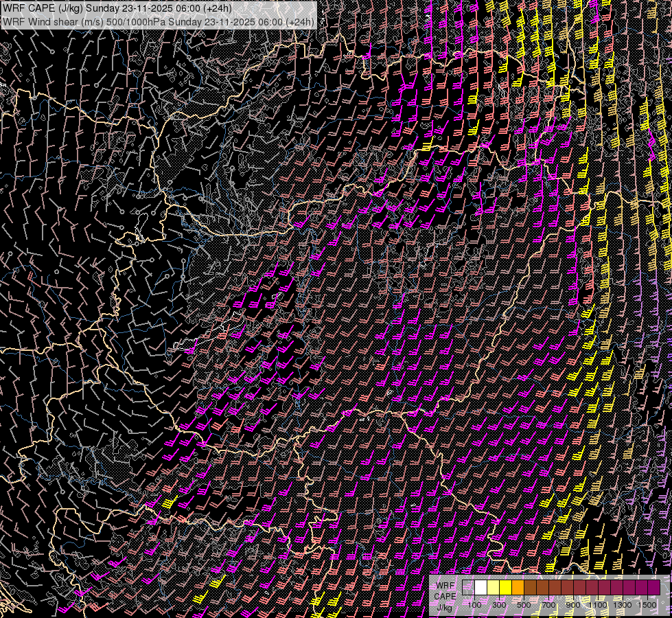672x618 pixels.
Task: Click the rightmost purple CAPE legend swatch
Action: pyautogui.click(x=653, y=588)
